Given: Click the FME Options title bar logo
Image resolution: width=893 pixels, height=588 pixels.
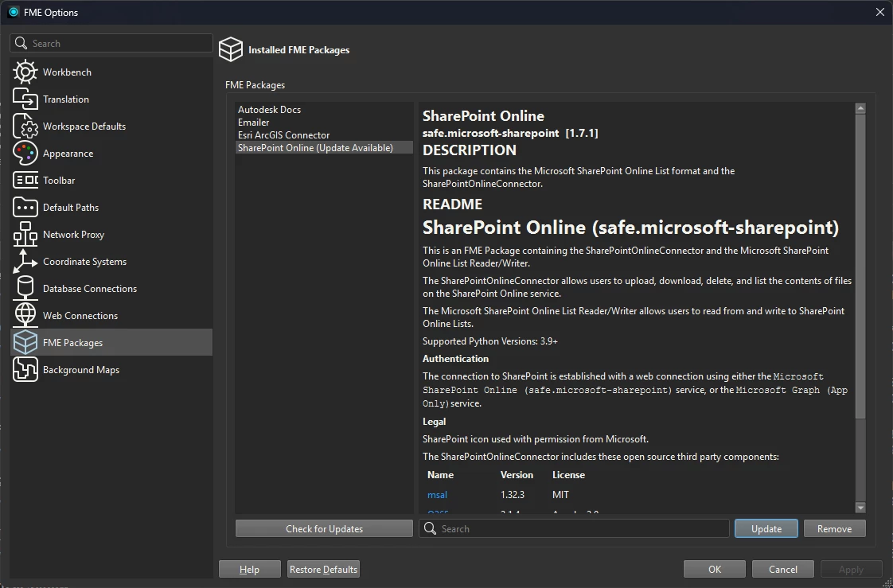Looking at the screenshot, I should click(x=13, y=12).
